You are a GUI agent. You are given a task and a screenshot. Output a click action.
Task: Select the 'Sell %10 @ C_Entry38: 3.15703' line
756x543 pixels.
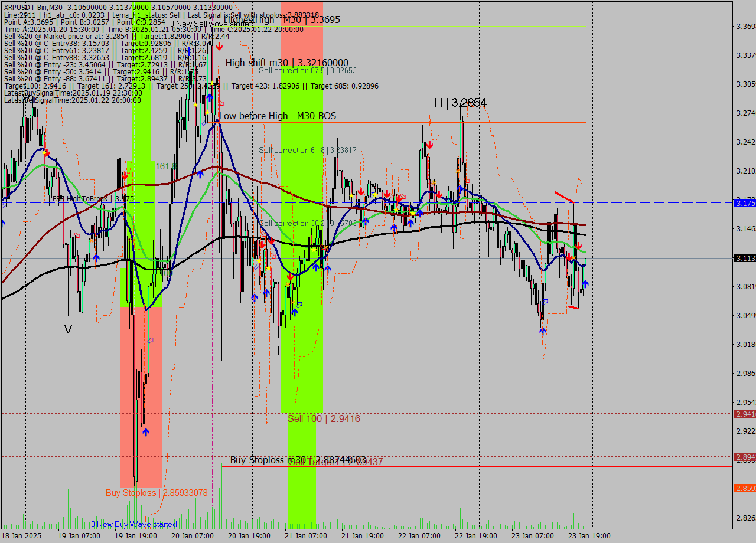tap(107, 43)
